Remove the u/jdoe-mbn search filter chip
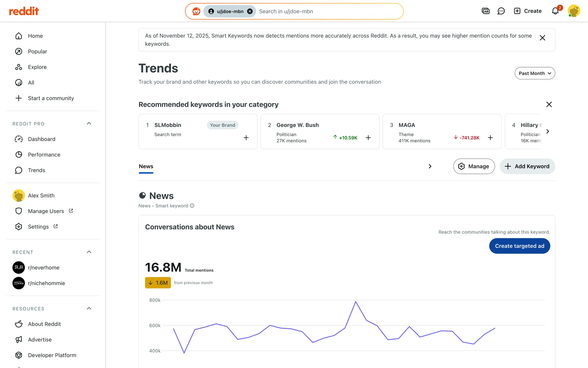 tap(250, 11)
